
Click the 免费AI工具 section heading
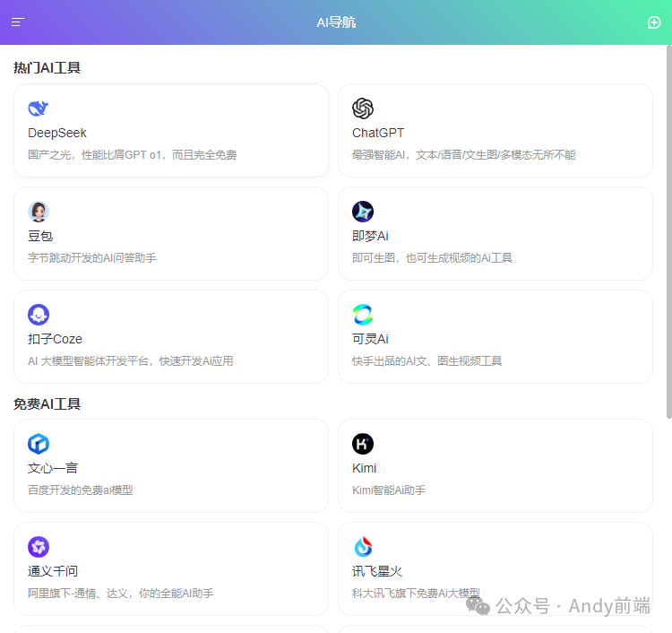(47, 404)
